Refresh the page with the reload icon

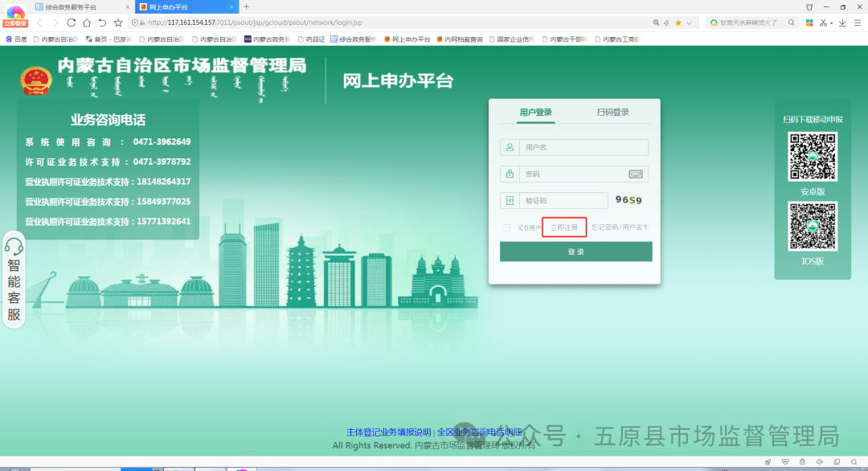pyautogui.click(x=72, y=23)
